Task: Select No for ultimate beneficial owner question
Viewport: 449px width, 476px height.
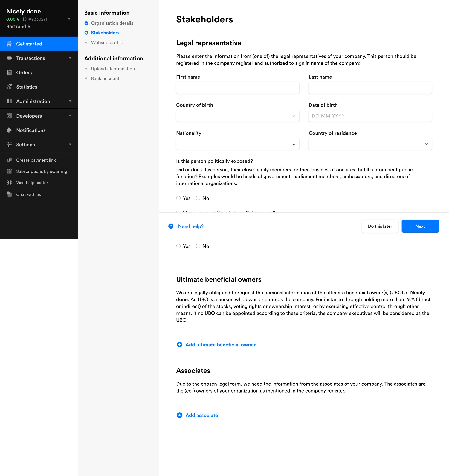Action: coord(198,246)
